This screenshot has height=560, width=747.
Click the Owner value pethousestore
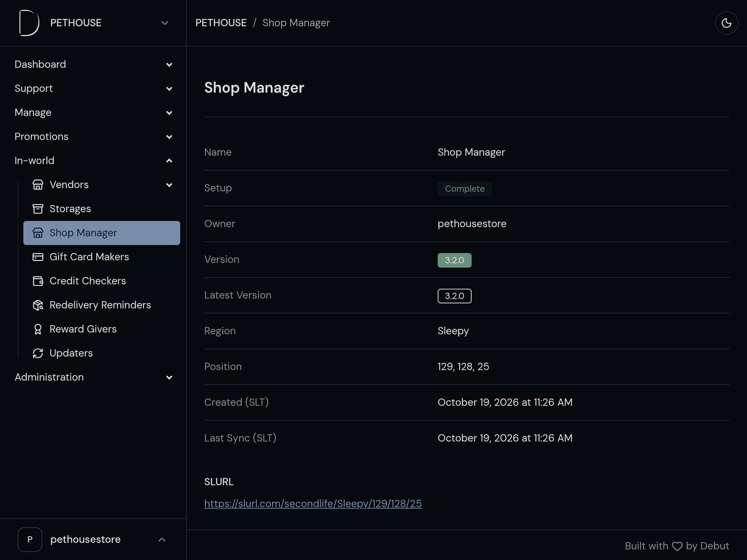472,224
